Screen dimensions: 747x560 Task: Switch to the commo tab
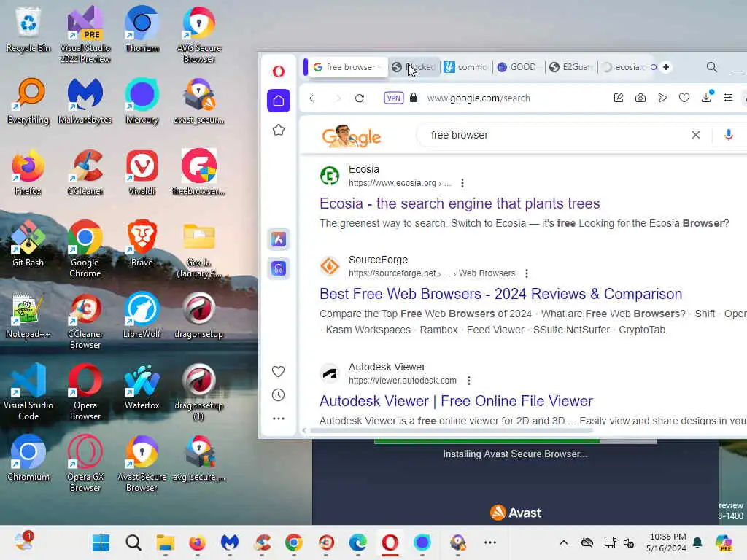coord(466,67)
